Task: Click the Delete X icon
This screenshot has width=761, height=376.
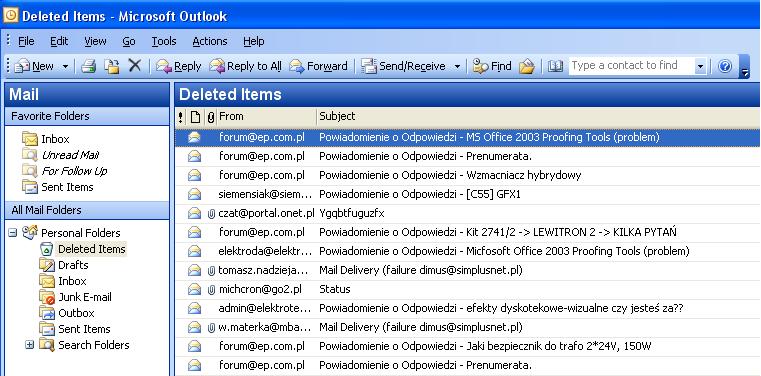Action: tap(134, 66)
